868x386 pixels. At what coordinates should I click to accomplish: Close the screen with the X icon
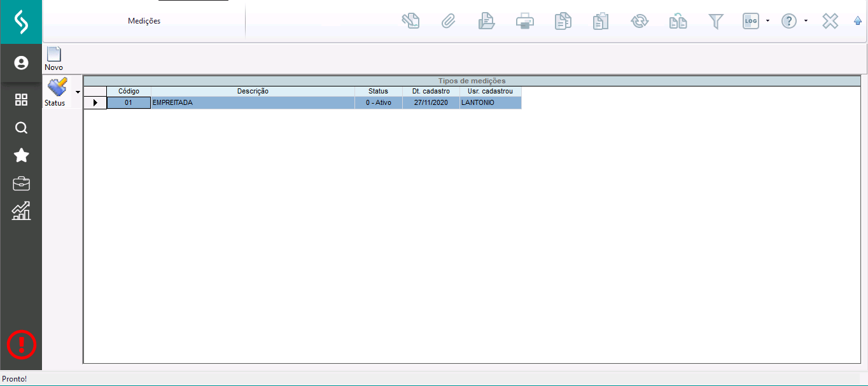pyautogui.click(x=830, y=21)
